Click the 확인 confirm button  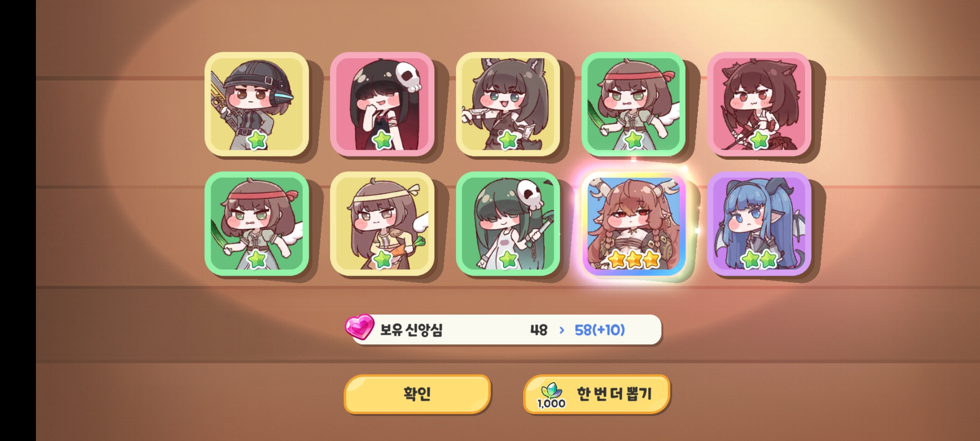[417, 394]
